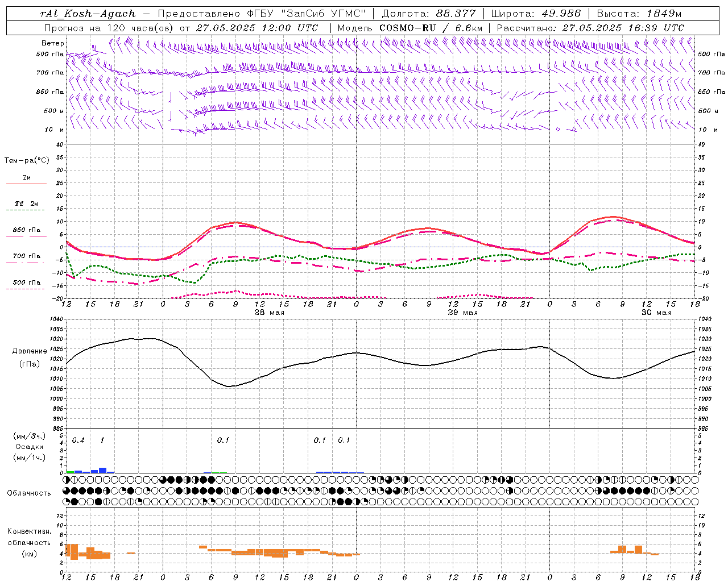Screen dimensions: 728x582
Task: Click the Td 2м dew point legend entry
Action: coord(26,204)
